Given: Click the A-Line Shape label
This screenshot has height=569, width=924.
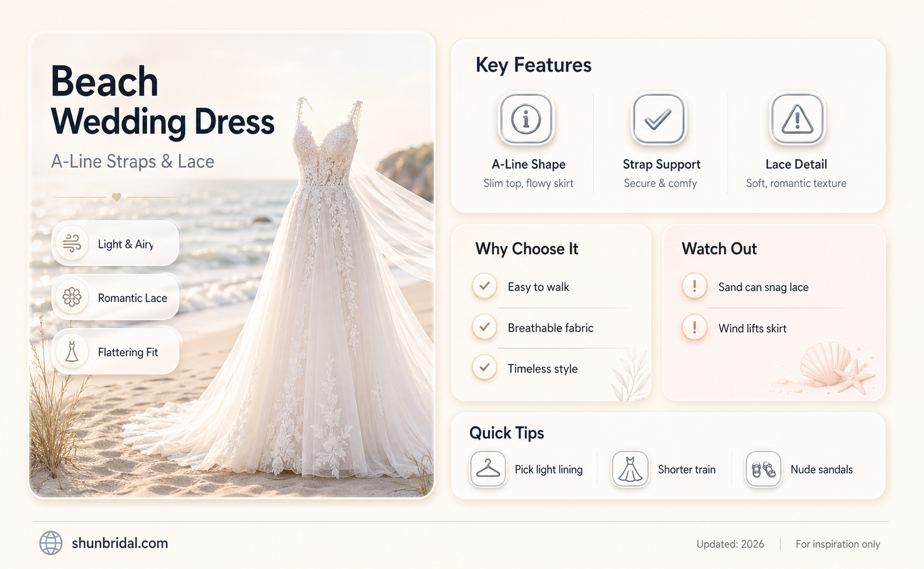Looking at the screenshot, I should point(528,164).
